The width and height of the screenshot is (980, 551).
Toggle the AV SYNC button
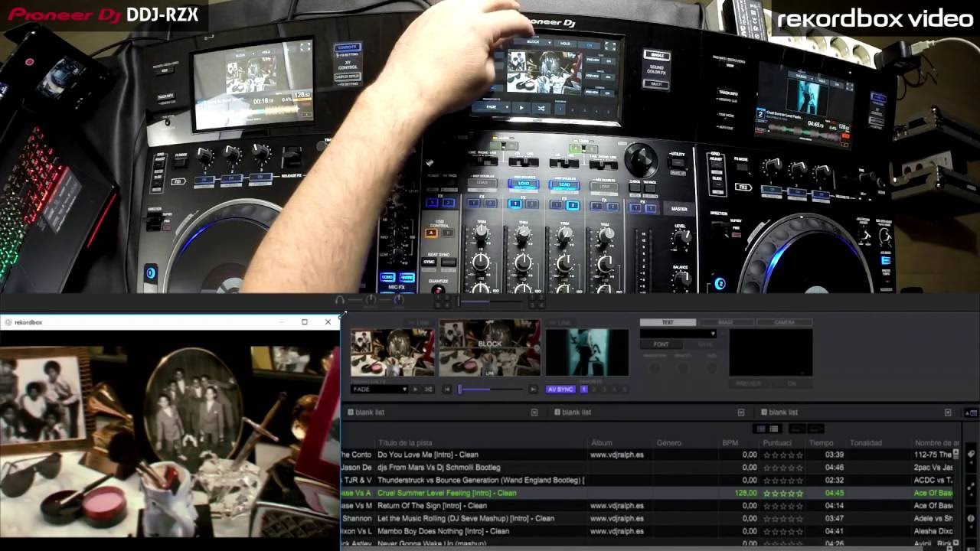pos(560,390)
